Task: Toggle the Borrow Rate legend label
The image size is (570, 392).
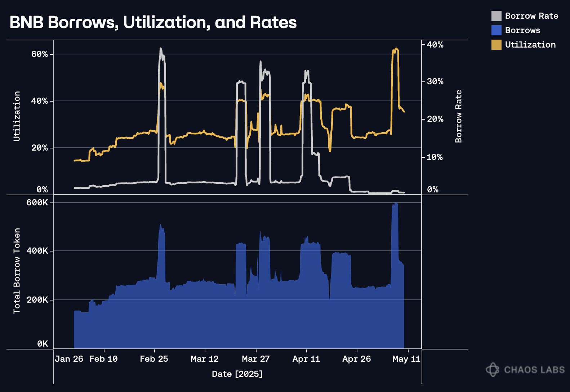Action: pos(531,16)
